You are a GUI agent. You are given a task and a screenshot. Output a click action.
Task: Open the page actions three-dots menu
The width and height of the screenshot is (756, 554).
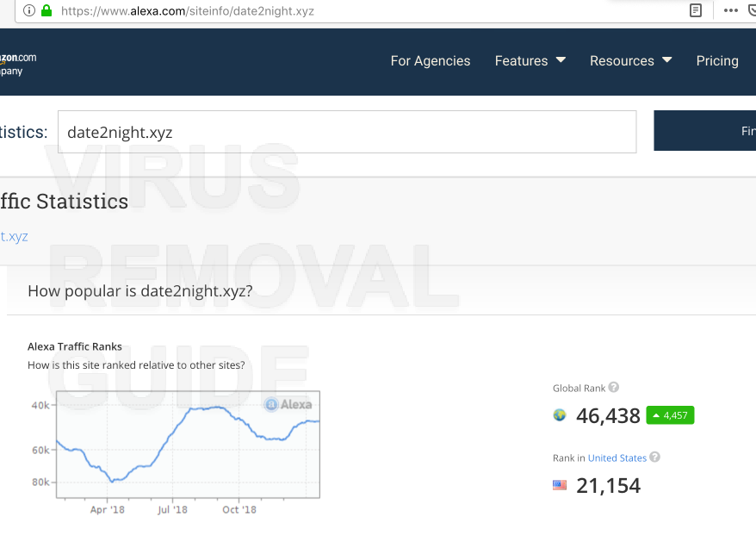pyautogui.click(x=730, y=10)
